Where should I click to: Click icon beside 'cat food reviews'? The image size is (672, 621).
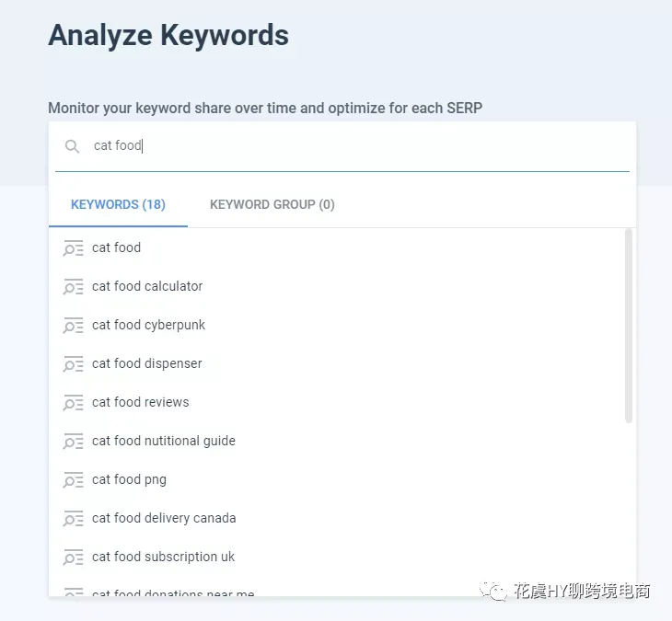(73, 403)
